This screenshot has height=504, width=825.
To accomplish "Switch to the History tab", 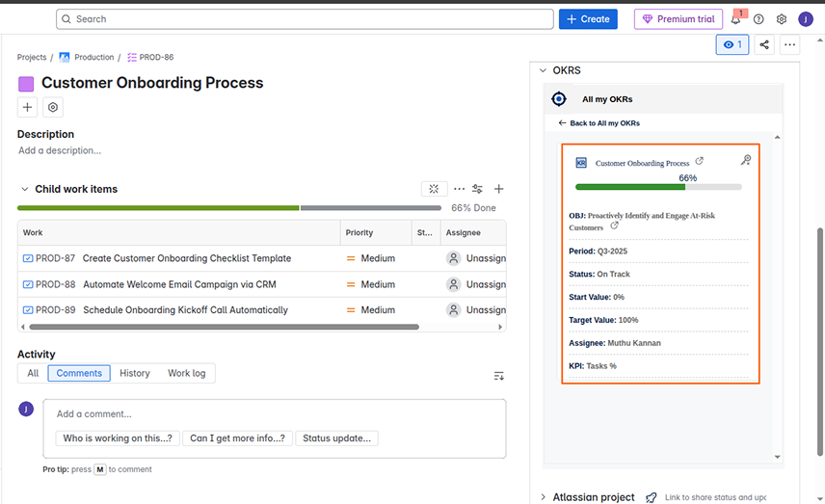I will coord(135,373).
